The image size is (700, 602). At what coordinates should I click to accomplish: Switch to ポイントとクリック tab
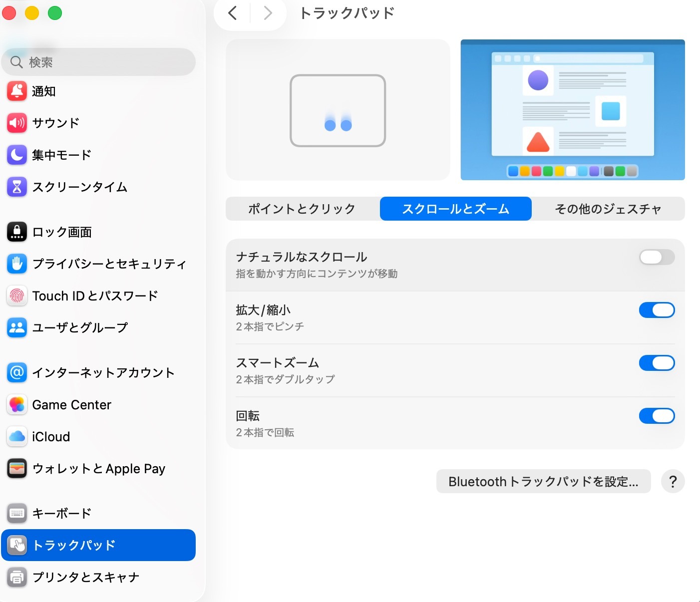[302, 209]
